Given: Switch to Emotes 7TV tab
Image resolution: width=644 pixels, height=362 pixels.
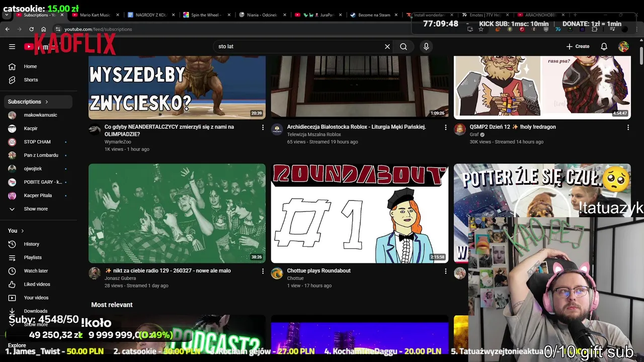Looking at the screenshot, I should (x=485, y=15).
